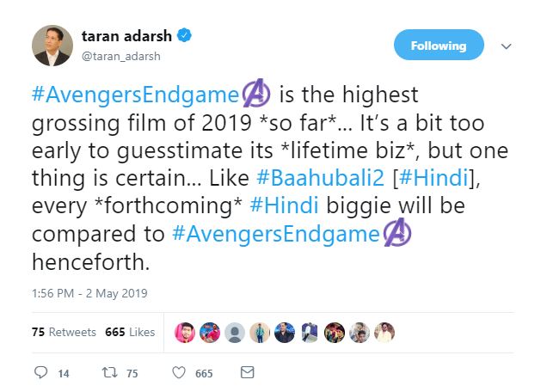Click the envelope direct message icon
Viewport: 541px width, 392px height.
tap(247, 372)
